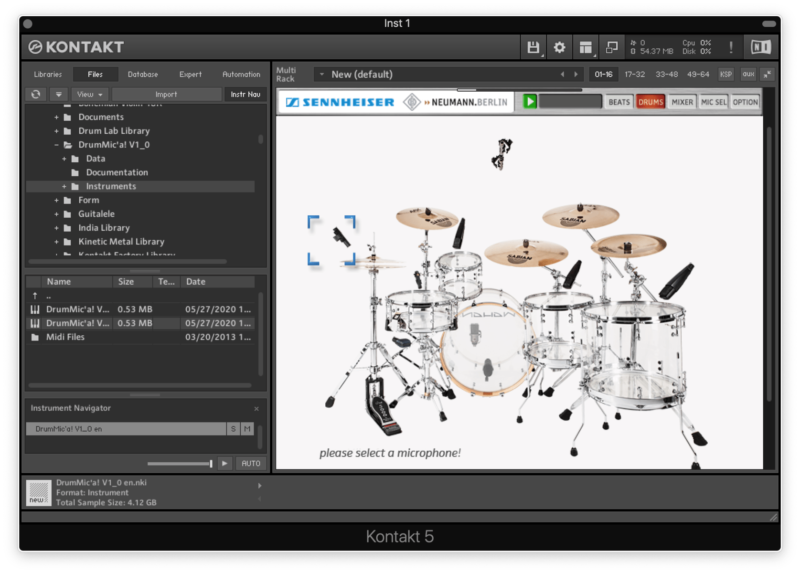The image size is (800, 573).
Task: Show rack page 49-64
Action: tap(698, 74)
